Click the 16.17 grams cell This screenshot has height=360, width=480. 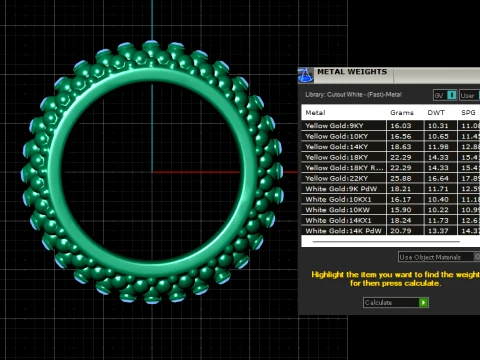point(405,199)
